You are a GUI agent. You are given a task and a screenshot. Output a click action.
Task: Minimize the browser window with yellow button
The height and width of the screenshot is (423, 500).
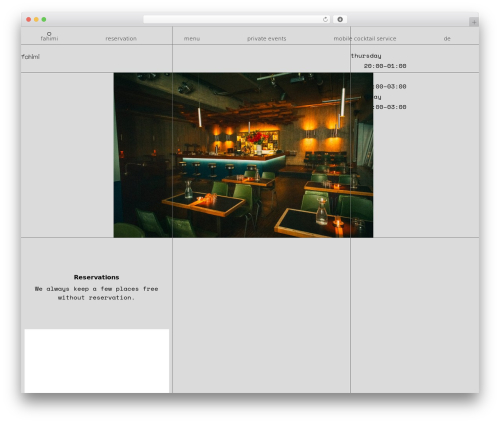(36, 20)
